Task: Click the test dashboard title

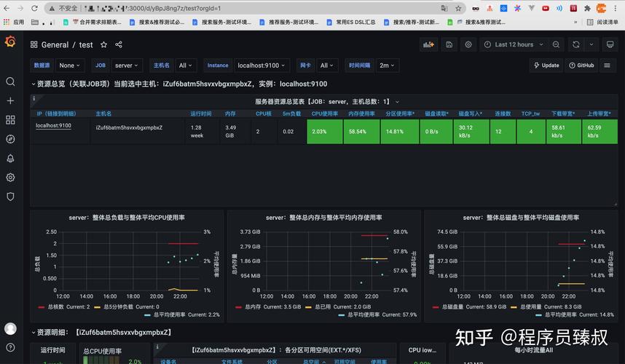Action: tap(86, 44)
